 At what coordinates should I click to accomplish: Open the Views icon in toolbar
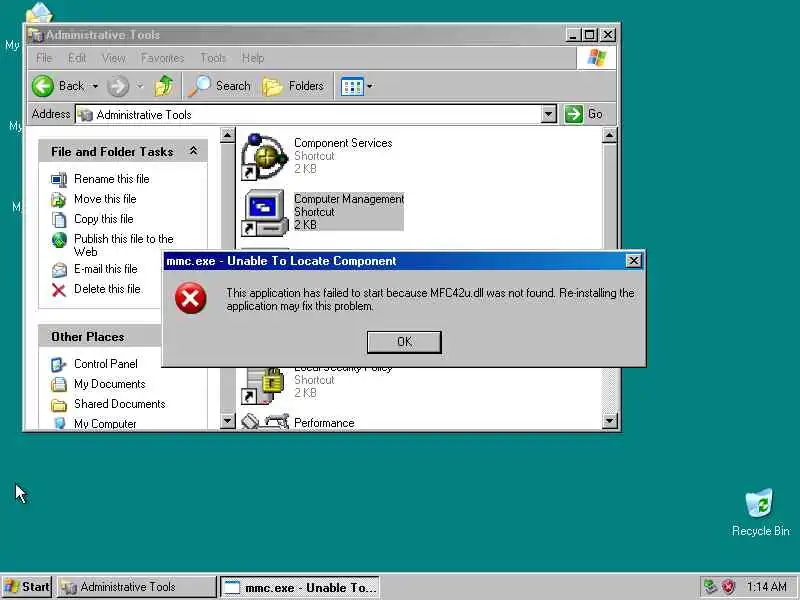pyautogui.click(x=352, y=87)
